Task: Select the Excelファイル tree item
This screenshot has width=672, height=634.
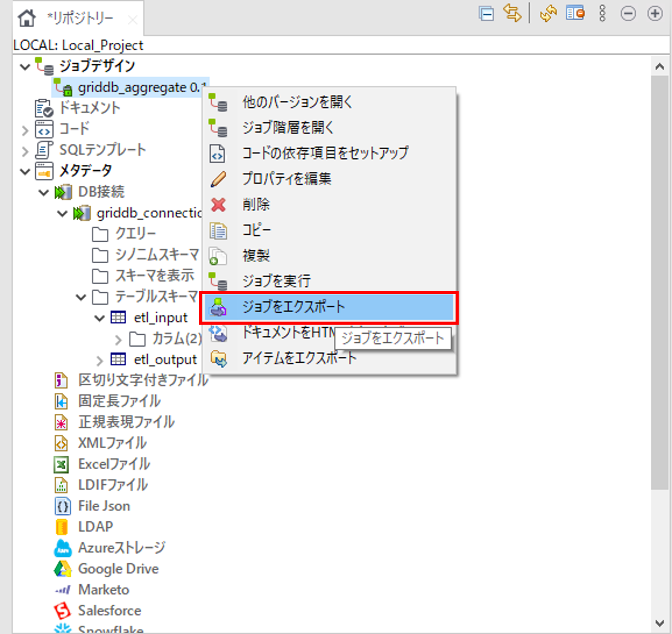Action: (114, 464)
